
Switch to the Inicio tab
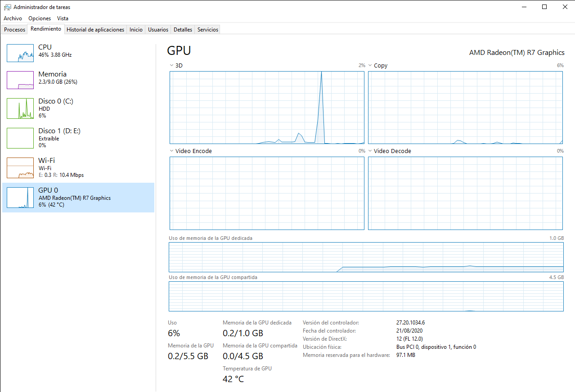(136, 30)
